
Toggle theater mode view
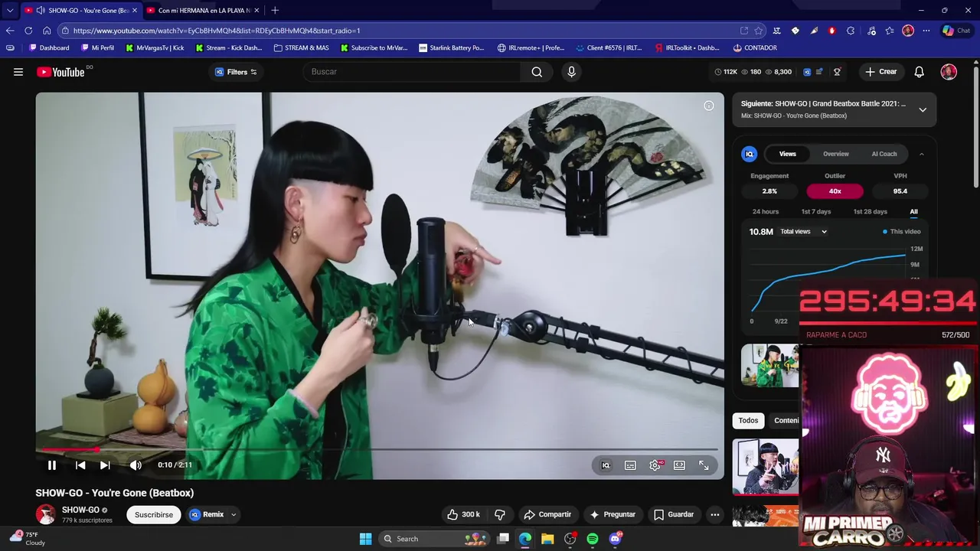tap(679, 465)
